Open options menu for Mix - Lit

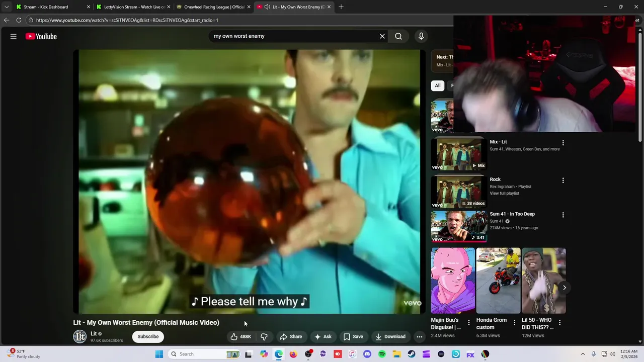(563, 143)
